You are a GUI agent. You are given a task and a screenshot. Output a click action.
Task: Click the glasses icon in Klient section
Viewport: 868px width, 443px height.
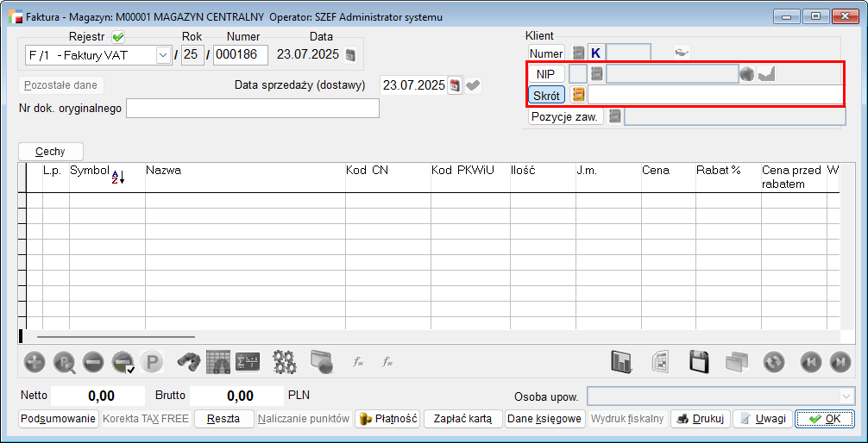(x=682, y=53)
